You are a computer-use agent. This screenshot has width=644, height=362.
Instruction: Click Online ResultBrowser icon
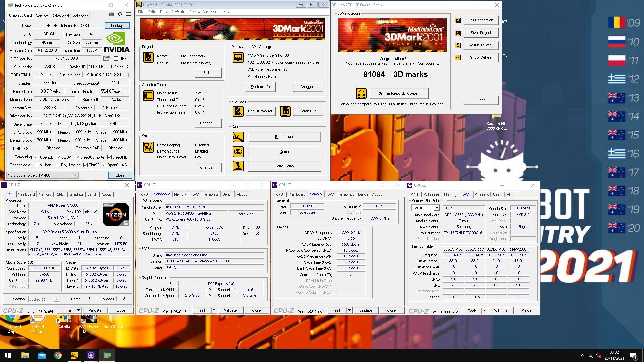pos(361,93)
